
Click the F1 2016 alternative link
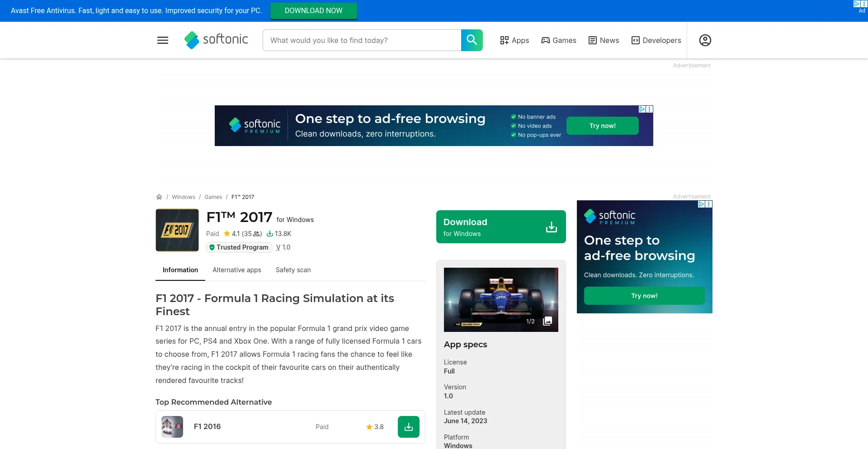tap(208, 426)
